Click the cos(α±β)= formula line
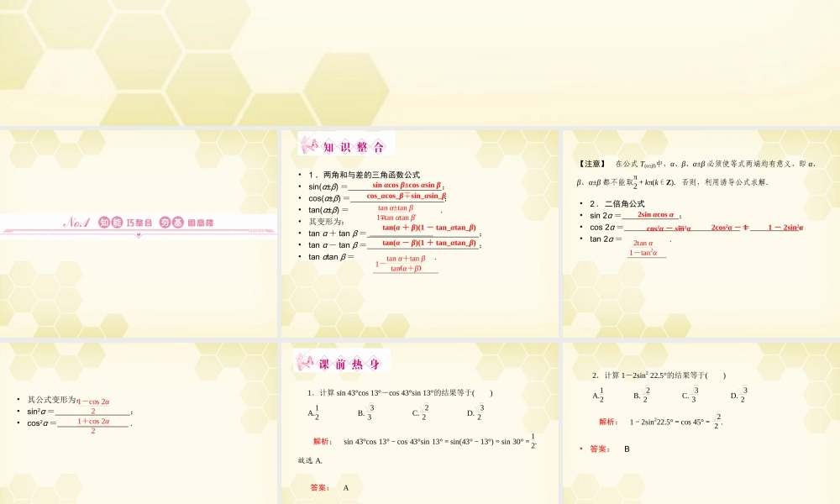Screen dimensions: 840x504 (377, 197)
